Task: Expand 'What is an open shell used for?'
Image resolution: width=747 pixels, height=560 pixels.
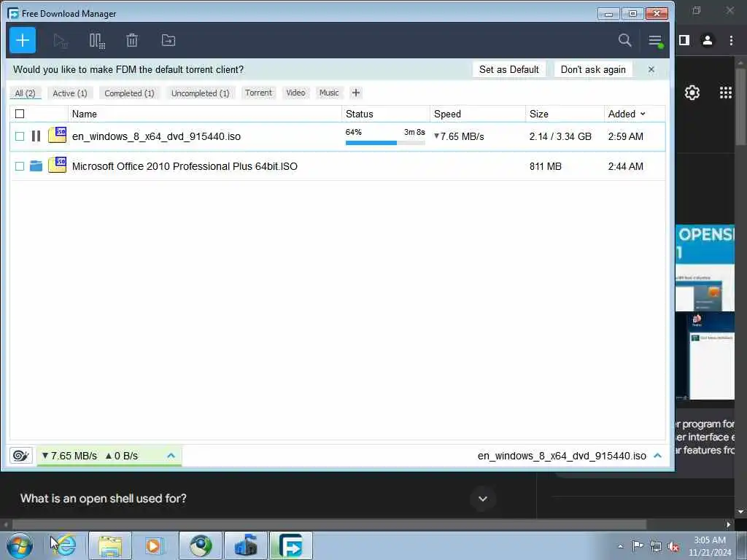Action: coord(483,499)
